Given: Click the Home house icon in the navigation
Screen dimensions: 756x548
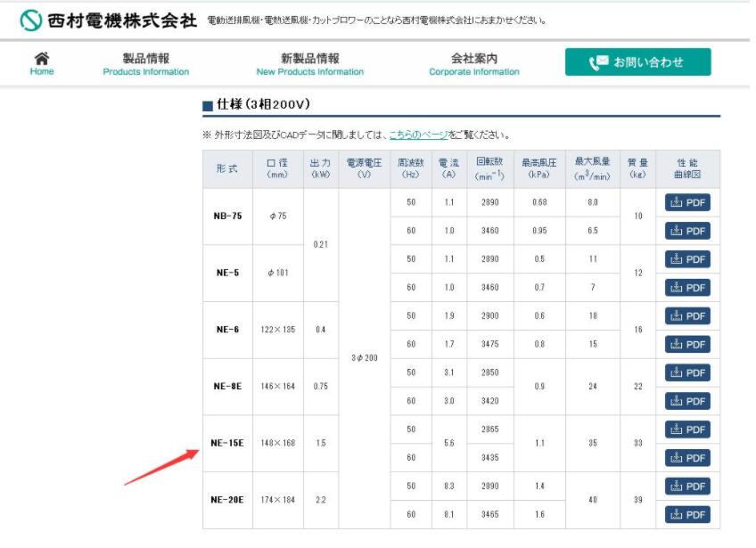Looking at the screenshot, I should coord(41,57).
